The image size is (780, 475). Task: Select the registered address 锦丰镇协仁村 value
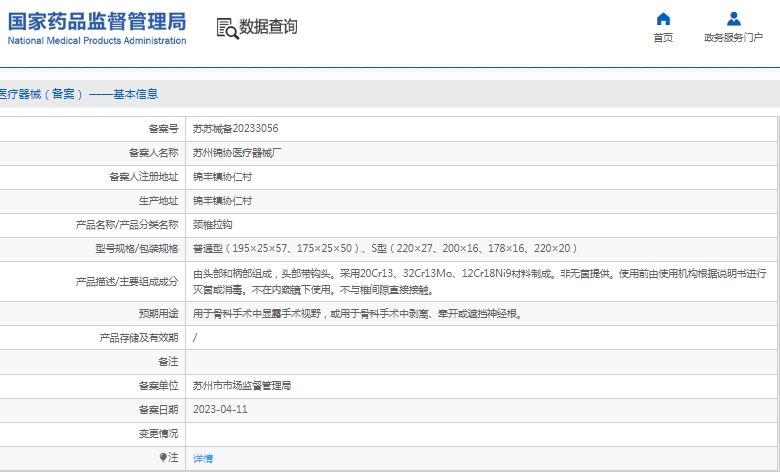point(222,177)
